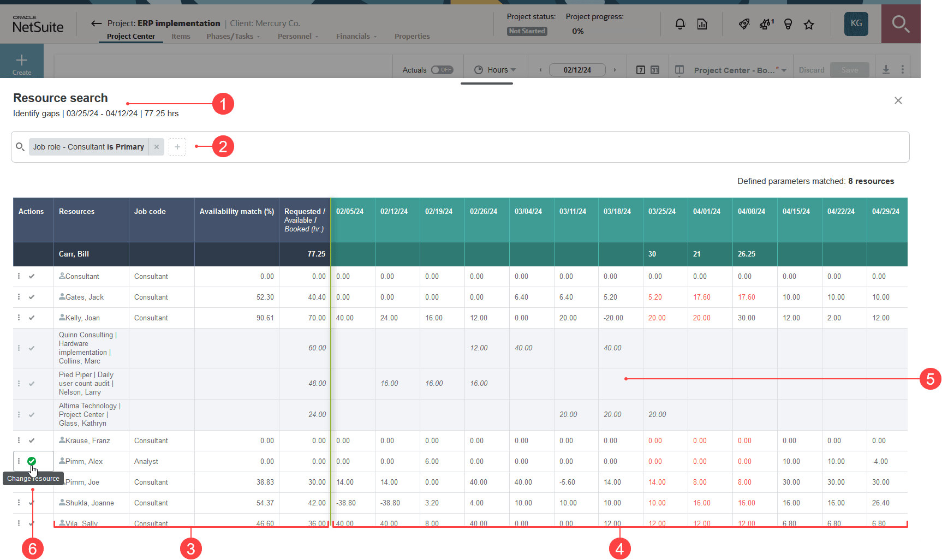Click the rocket launch icon
The height and width of the screenshot is (560, 942).
tap(744, 24)
